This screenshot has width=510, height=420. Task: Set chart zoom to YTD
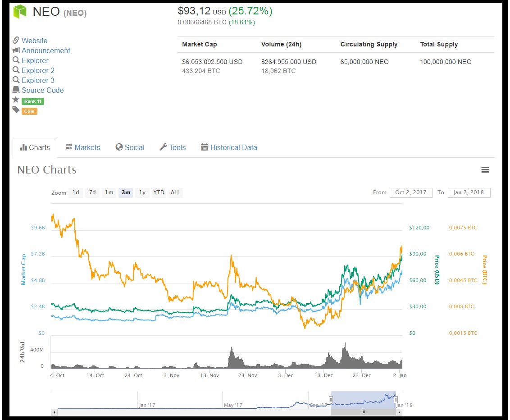coord(159,192)
